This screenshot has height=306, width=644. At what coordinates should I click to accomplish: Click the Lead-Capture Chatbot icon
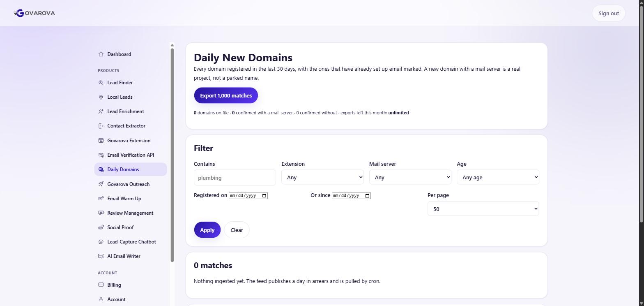click(x=101, y=242)
